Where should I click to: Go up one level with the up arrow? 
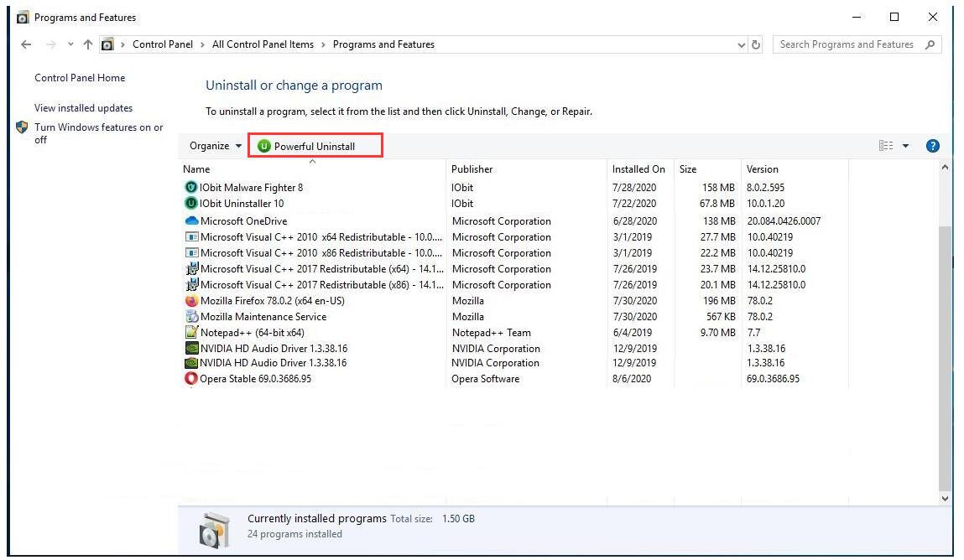88,44
